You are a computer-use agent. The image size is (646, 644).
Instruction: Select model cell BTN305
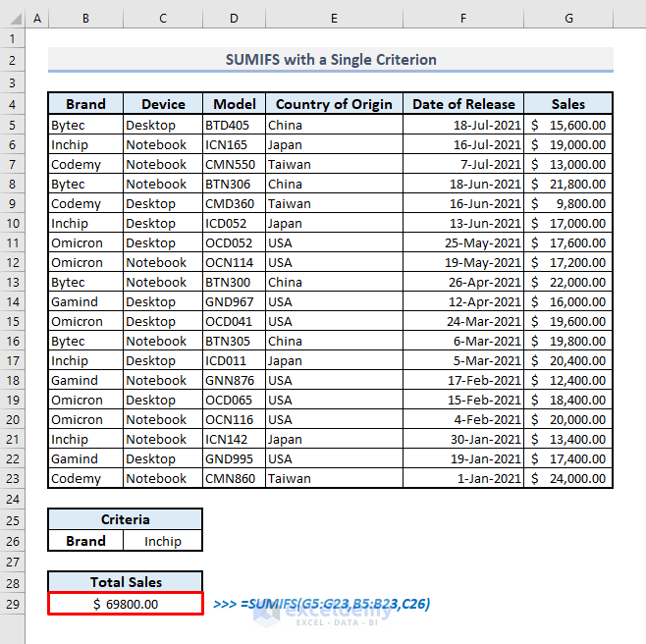[x=234, y=342]
